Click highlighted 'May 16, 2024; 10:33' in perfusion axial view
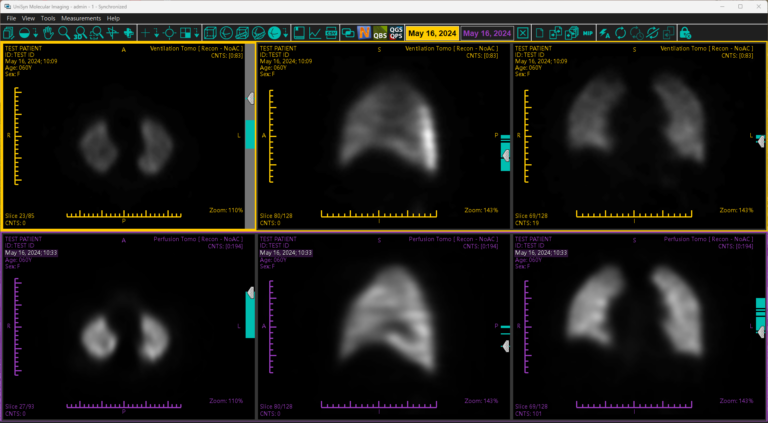 coord(31,253)
